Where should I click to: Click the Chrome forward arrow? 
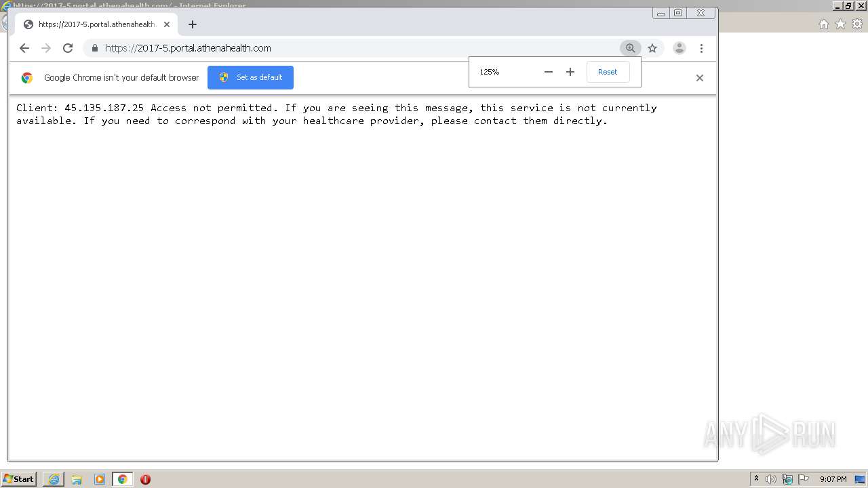(46, 48)
